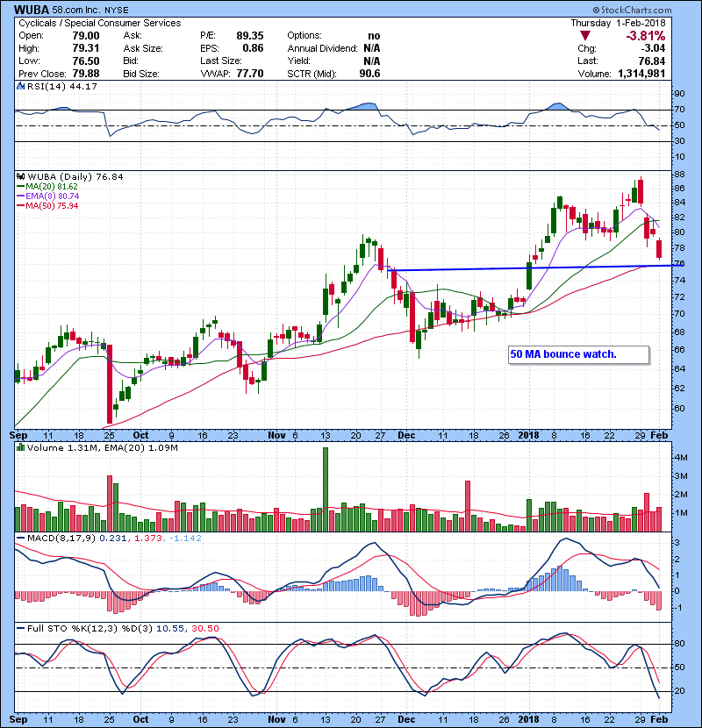Click the MA(20) 81.62 legend entry
The width and height of the screenshot is (702, 728).
click(x=47, y=186)
